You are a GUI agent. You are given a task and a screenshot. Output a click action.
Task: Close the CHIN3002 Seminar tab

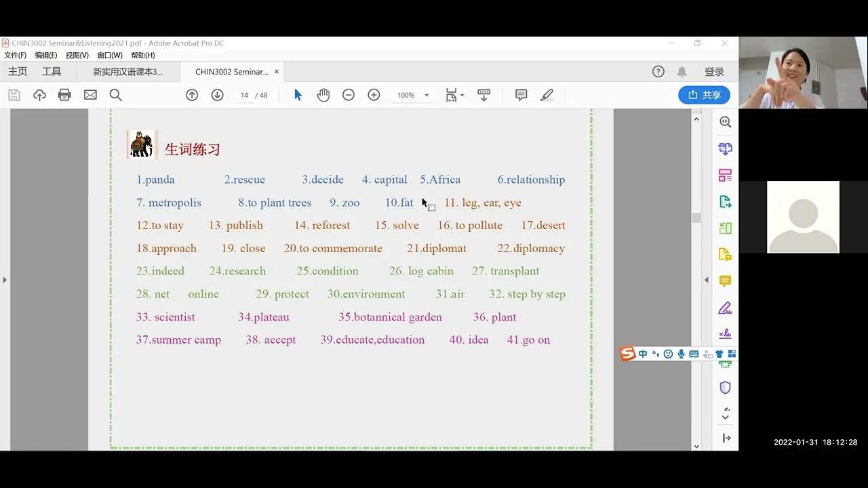277,72
